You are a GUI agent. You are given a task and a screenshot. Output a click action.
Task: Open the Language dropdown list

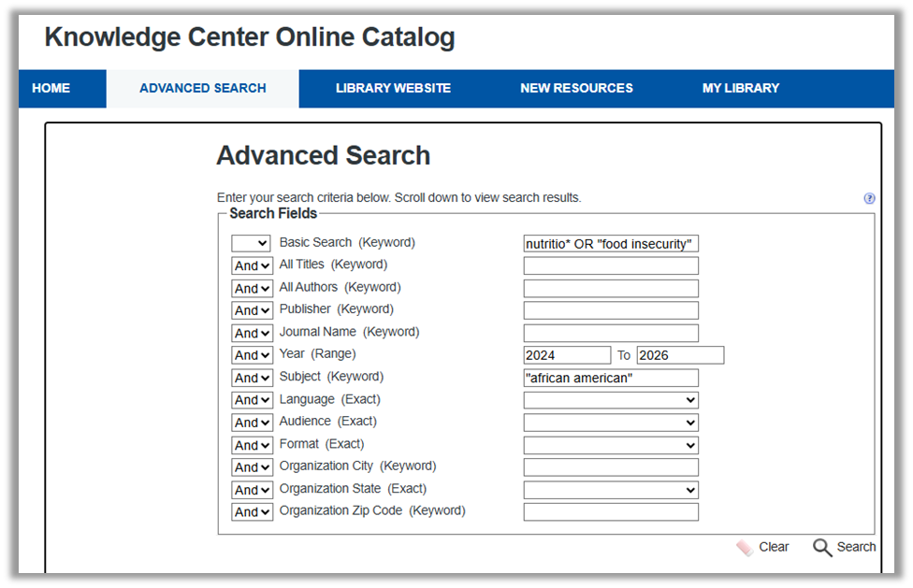(611, 400)
